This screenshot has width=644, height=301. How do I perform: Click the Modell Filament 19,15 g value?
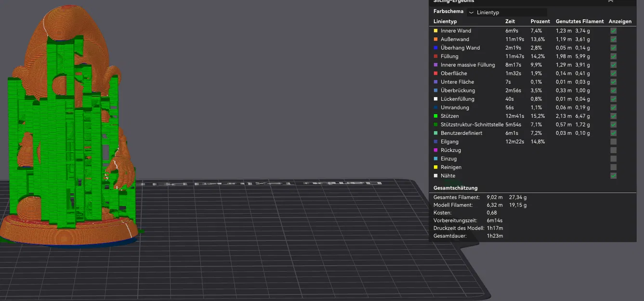click(518, 205)
